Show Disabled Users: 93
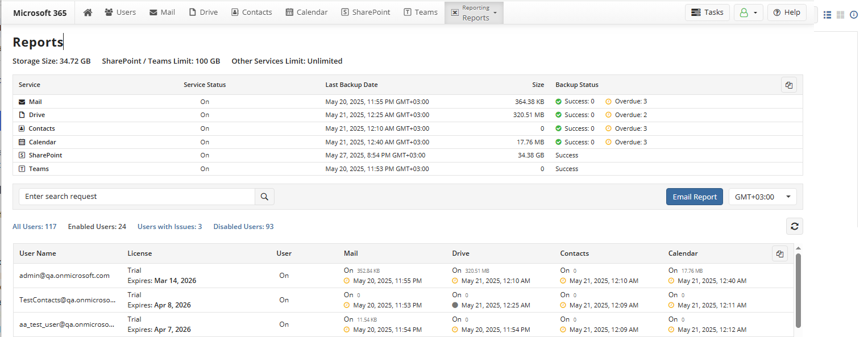The image size is (868, 337). click(x=244, y=227)
